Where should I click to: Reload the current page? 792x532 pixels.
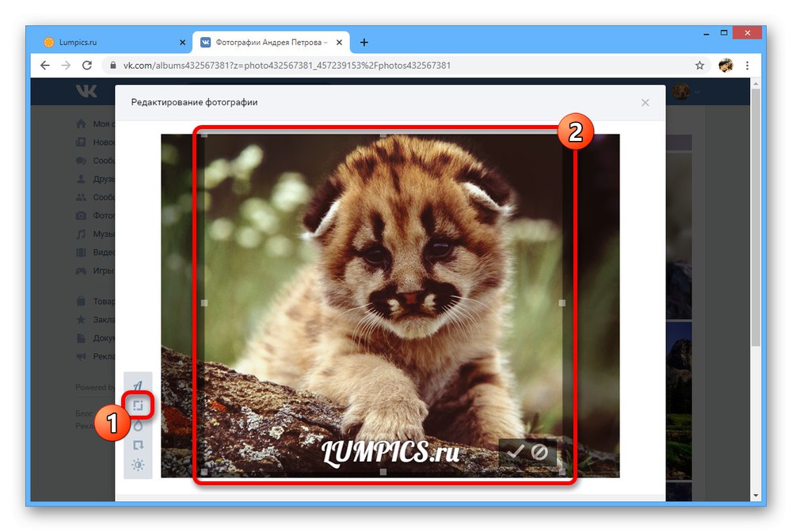pyautogui.click(x=87, y=65)
